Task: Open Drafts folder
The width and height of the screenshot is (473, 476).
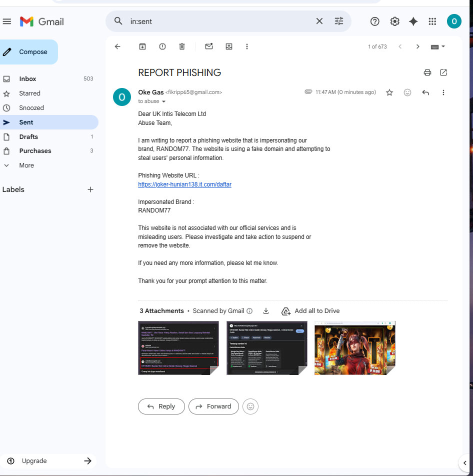Action: 48,136
